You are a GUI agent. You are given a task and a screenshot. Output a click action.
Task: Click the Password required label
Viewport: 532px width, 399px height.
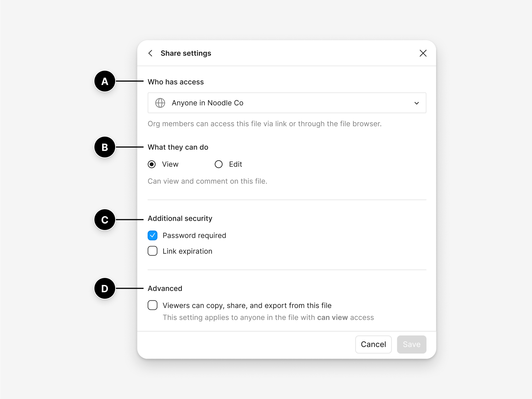pyautogui.click(x=194, y=236)
